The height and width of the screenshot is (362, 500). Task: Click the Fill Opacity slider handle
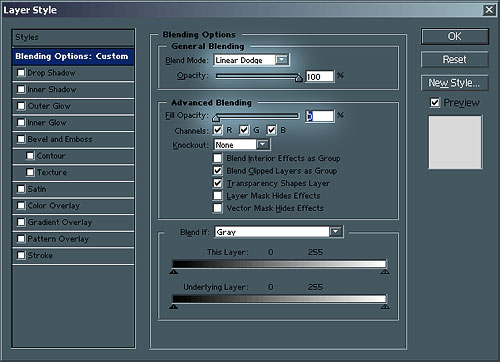point(216,117)
